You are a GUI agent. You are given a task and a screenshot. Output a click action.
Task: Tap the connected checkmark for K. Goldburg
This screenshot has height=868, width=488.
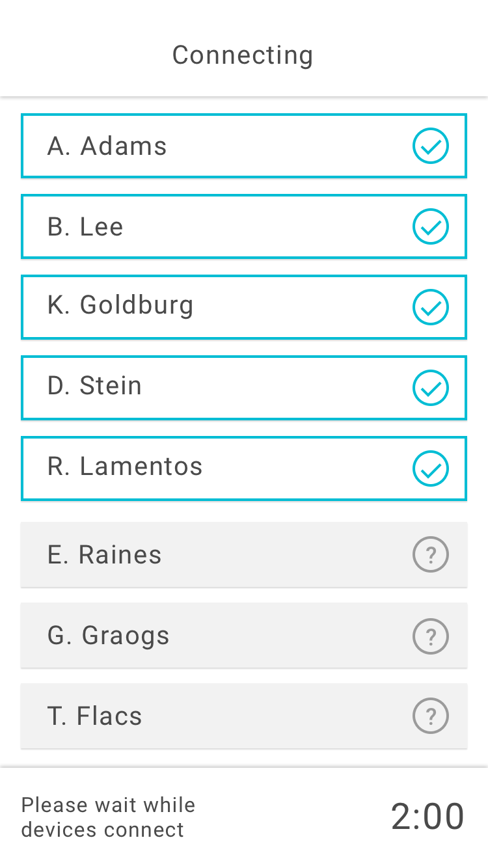click(431, 307)
